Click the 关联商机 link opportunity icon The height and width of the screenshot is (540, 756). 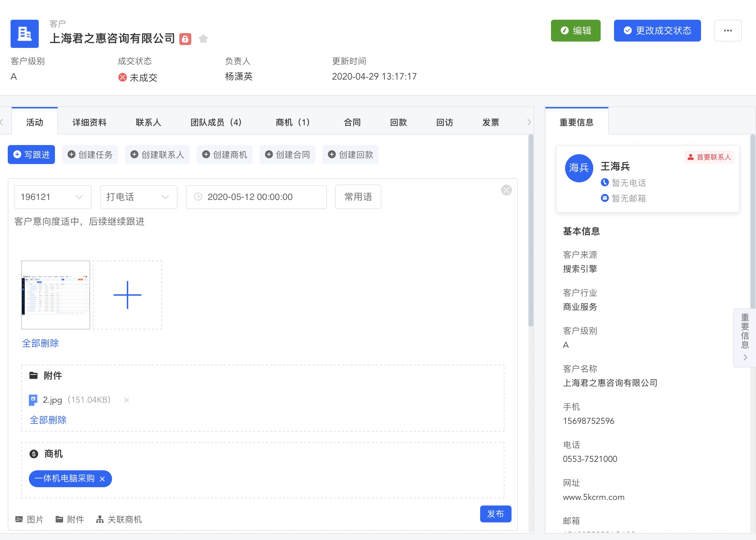tap(100, 519)
